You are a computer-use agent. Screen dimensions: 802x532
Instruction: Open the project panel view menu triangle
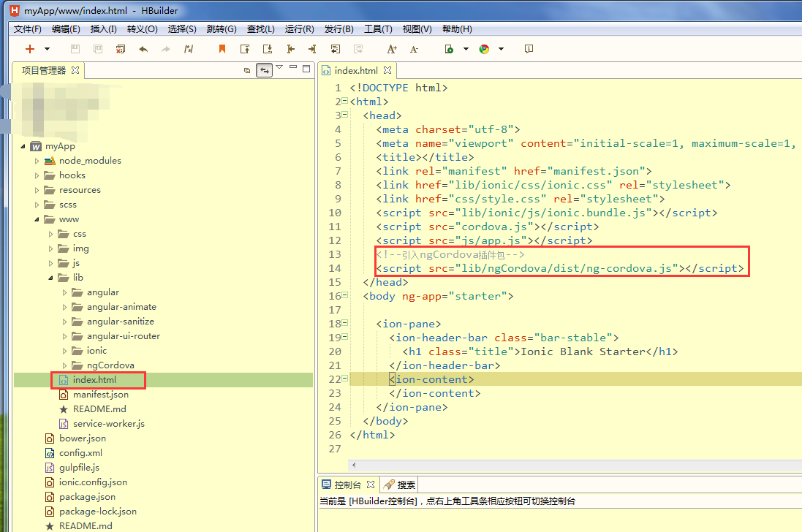(279, 67)
